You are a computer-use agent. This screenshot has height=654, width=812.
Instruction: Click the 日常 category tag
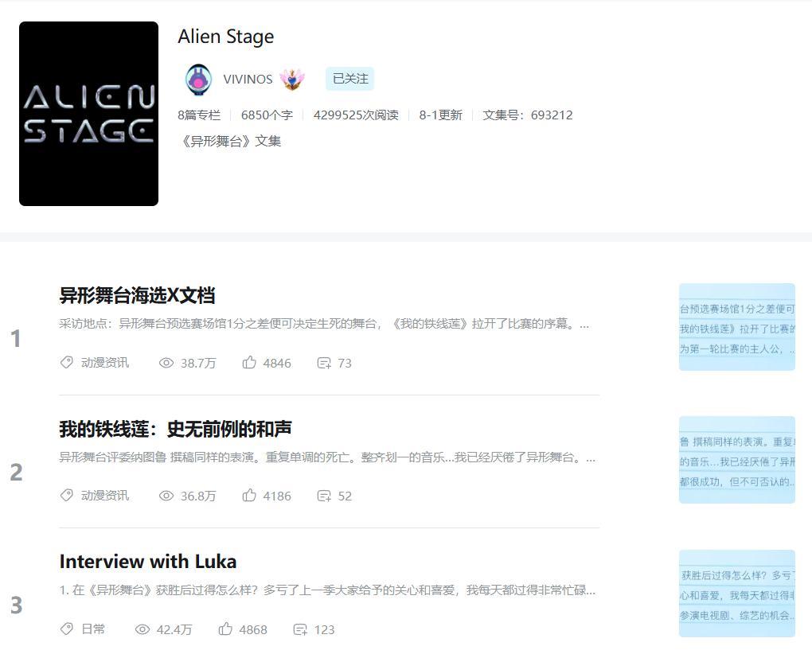[93, 629]
